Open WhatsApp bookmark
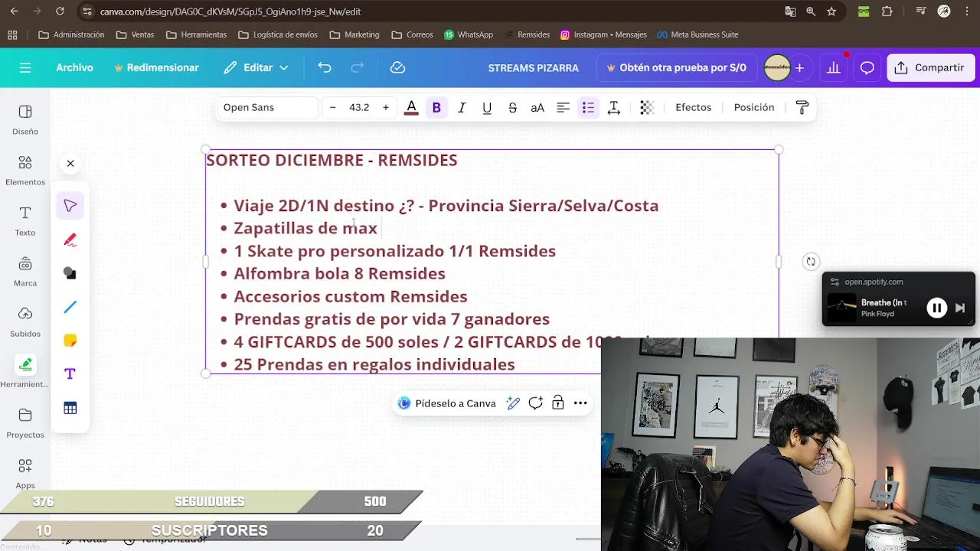Viewport: 980px width, 551px height. click(x=468, y=34)
